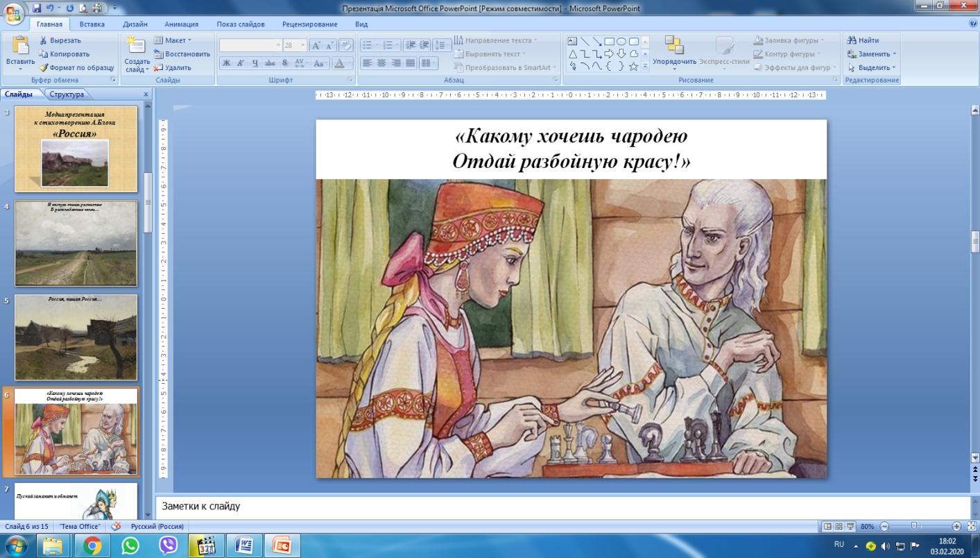Open the font size 28 dropdown
Image resolution: width=980 pixels, height=558 pixels.
tap(295, 45)
